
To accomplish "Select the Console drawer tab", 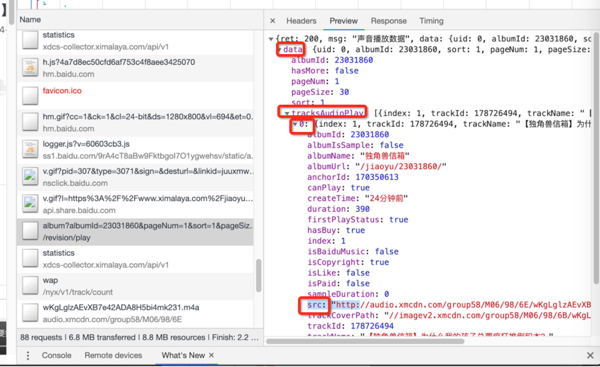I will [x=57, y=355].
